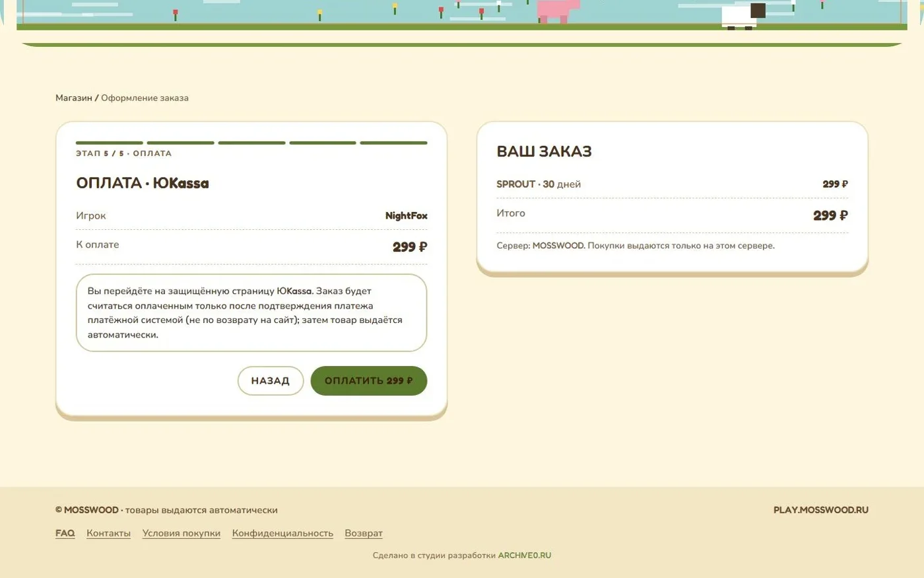The image size is (924, 578).
Task: Visit the ARCHIVE0.RU studio link
Action: coord(525,556)
